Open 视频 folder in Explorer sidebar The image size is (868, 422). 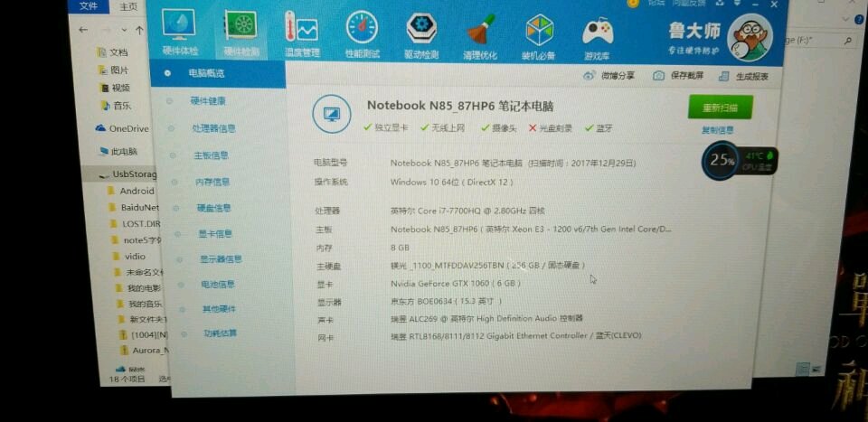coord(115,88)
